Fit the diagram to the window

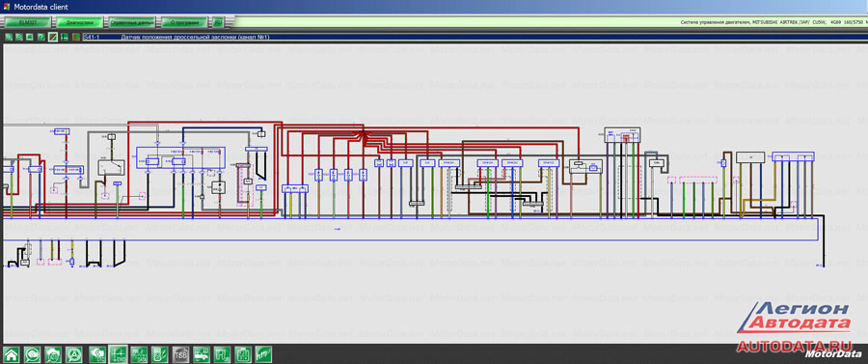(29, 37)
